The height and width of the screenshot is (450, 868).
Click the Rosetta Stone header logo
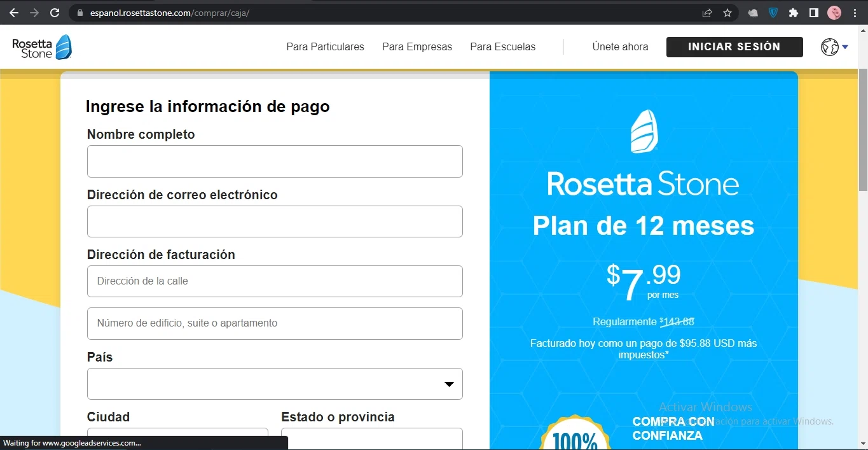[42, 47]
